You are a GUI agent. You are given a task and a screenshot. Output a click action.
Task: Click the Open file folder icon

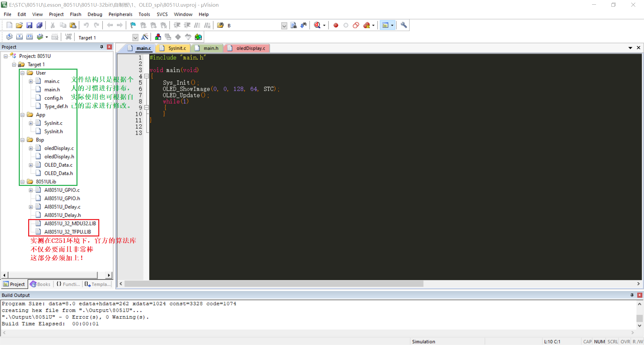click(x=19, y=25)
